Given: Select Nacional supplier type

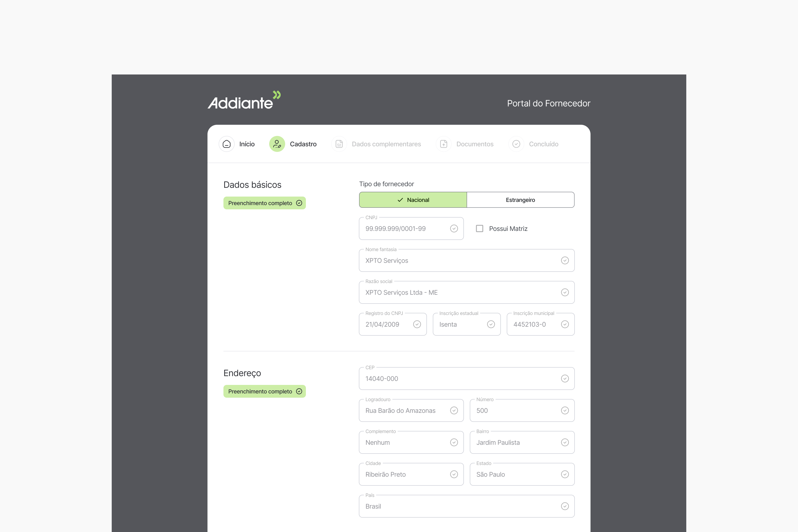Looking at the screenshot, I should (413, 200).
